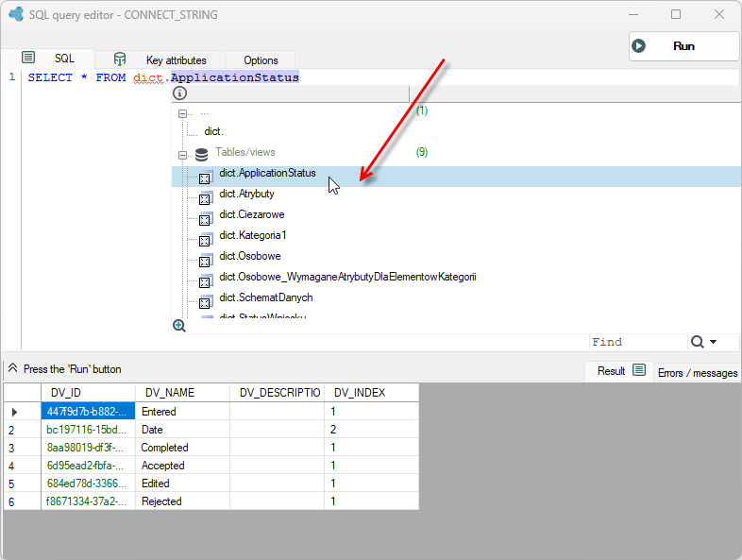Click the 8aa98019-df3f ID cell
742x560 pixels.
[89, 448]
